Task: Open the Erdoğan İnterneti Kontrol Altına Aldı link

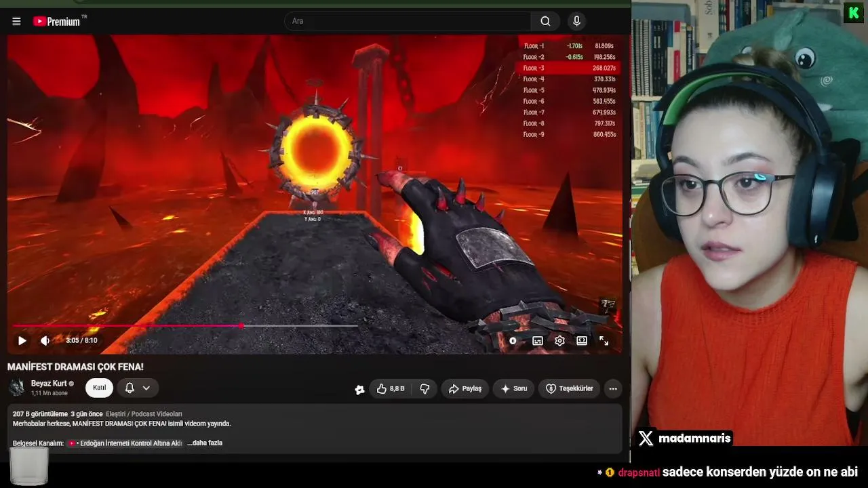Action: point(125,443)
